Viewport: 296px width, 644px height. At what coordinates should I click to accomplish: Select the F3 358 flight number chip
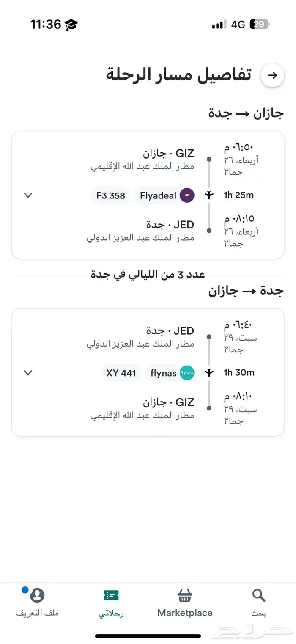click(x=110, y=195)
